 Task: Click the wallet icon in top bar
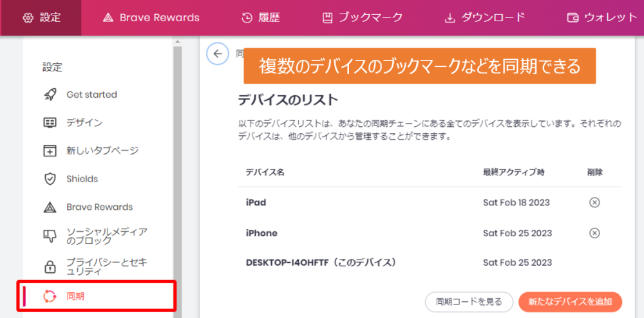573,18
